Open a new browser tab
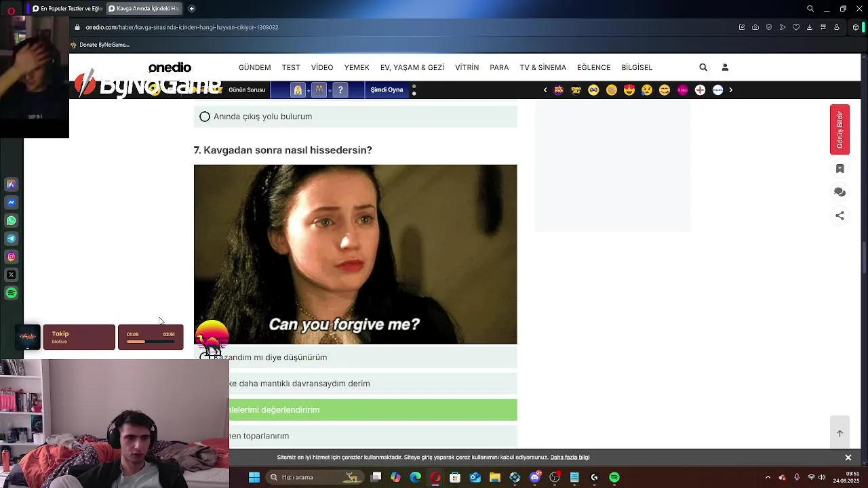Viewport: 868px width, 488px height. (x=192, y=9)
